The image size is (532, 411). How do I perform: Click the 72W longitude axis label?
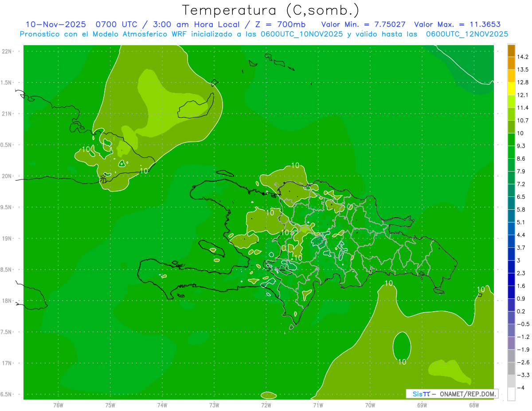(x=266, y=405)
